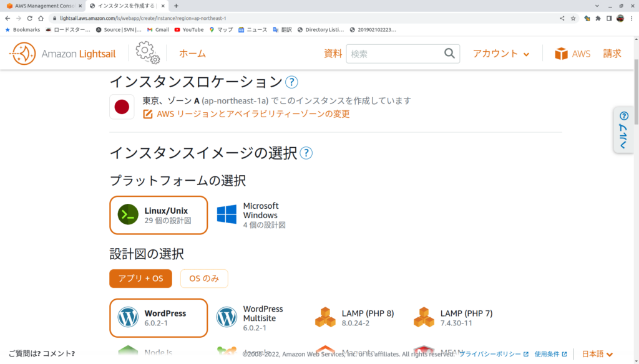Image resolution: width=639 pixels, height=364 pixels.
Task: Open the マップ bookmark
Action: click(x=221, y=30)
